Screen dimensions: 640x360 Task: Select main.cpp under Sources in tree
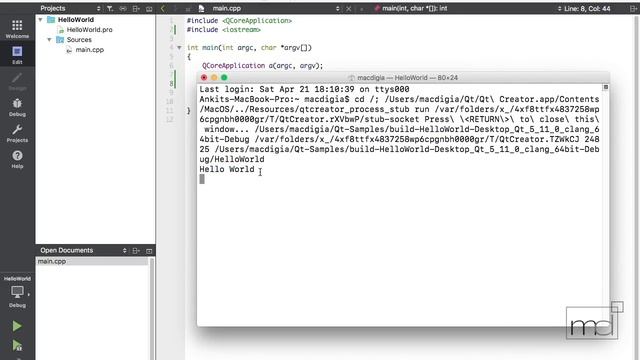tap(89, 50)
